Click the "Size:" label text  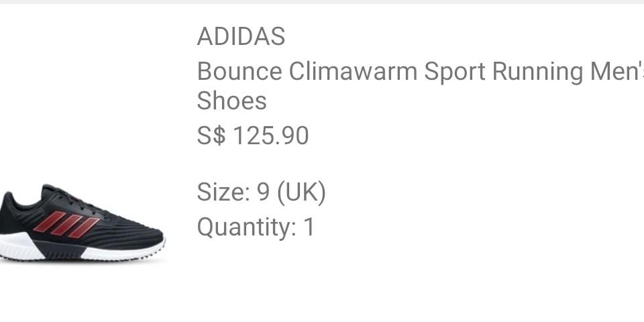coord(223,192)
